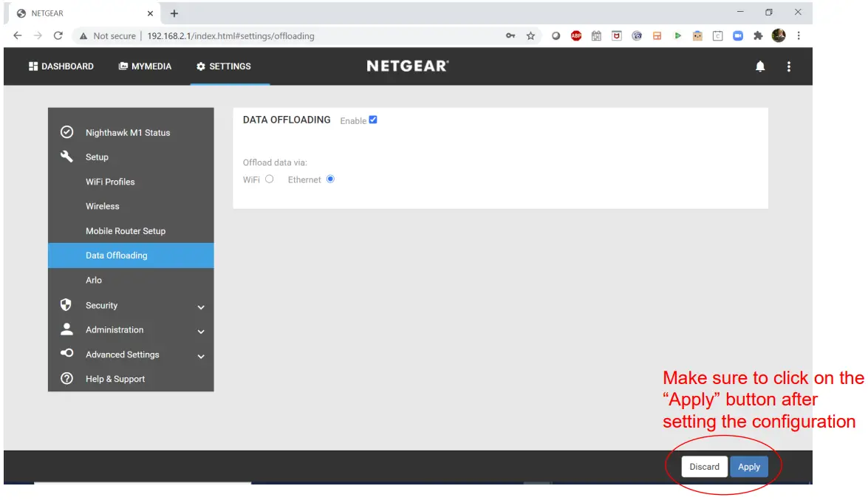Switch to the MYMEDIA tab

click(x=145, y=66)
